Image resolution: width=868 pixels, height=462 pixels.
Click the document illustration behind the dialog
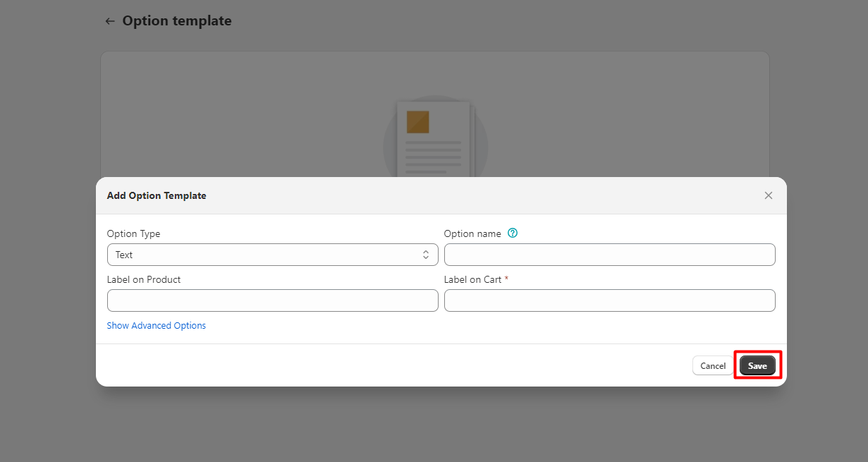tap(435, 139)
